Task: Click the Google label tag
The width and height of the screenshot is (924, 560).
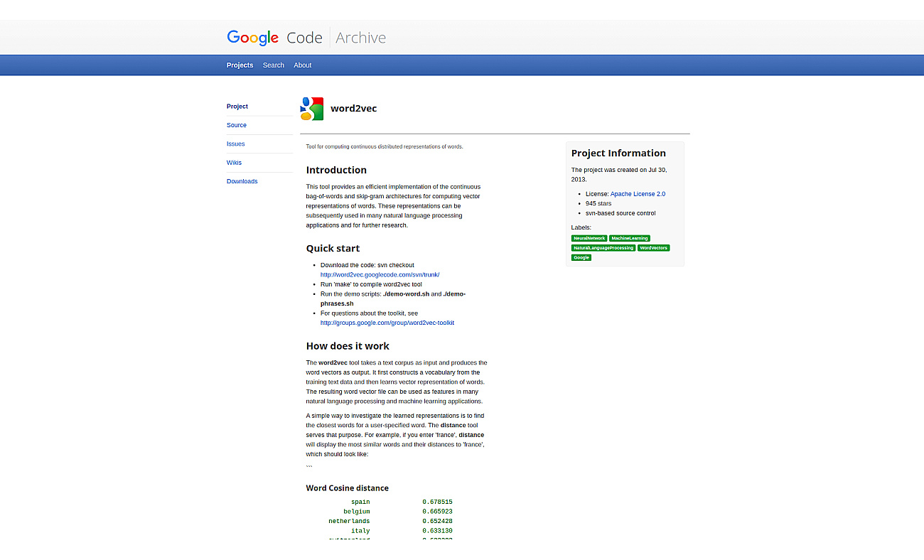Action: click(581, 257)
